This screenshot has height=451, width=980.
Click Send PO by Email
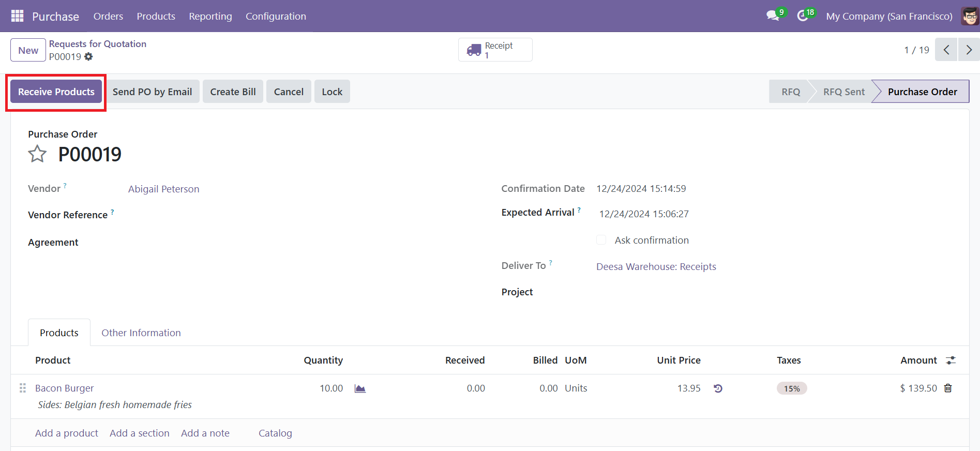(x=152, y=92)
